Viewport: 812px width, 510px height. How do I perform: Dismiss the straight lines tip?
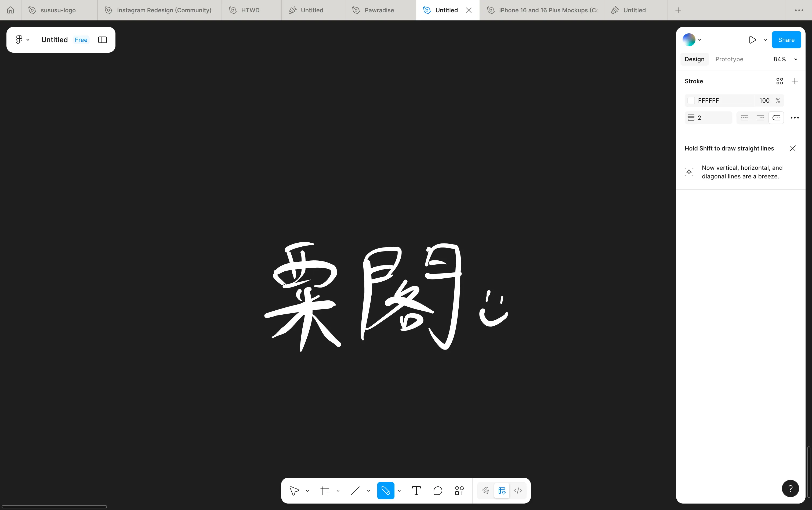coord(792,148)
